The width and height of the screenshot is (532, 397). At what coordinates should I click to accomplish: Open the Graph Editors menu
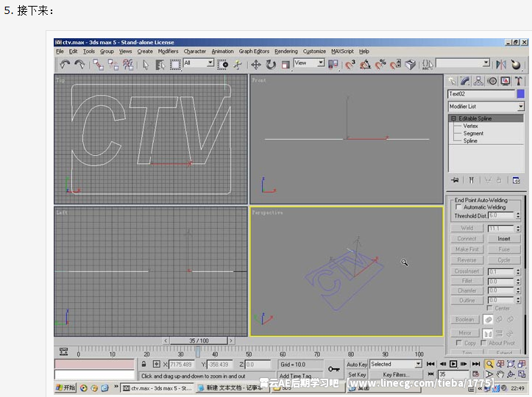tap(254, 51)
